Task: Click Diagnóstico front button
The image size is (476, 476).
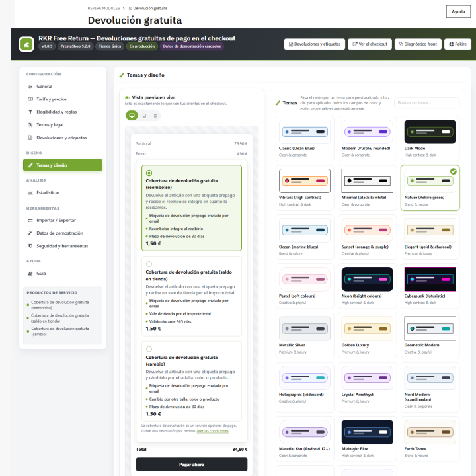Action: coord(418,44)
